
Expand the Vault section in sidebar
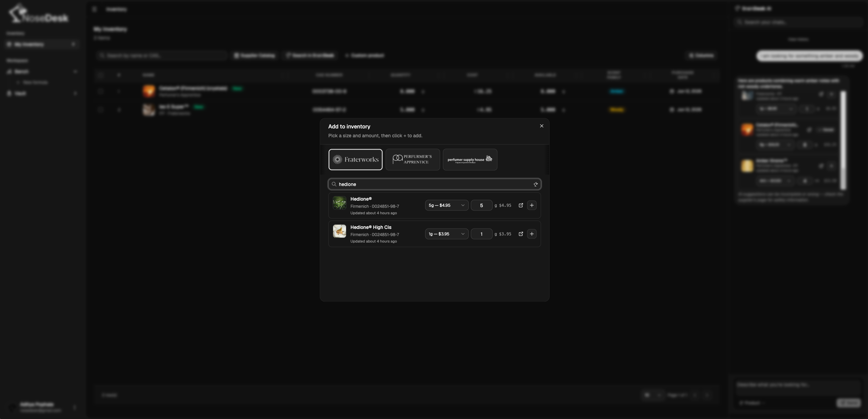(42, 93)
